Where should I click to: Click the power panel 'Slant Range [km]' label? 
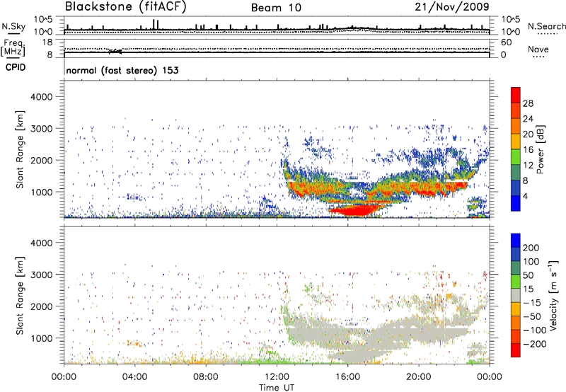pyautogui.click(x=20, y=149)
